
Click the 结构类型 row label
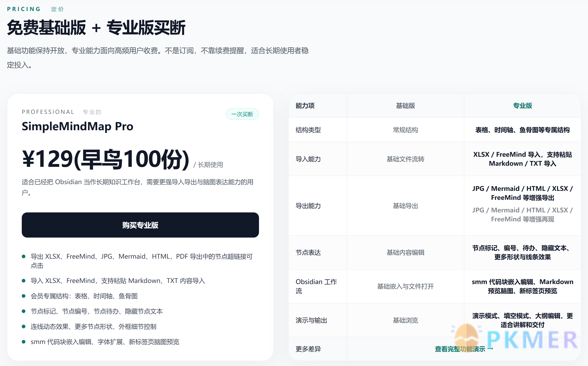tap(308, 130)
